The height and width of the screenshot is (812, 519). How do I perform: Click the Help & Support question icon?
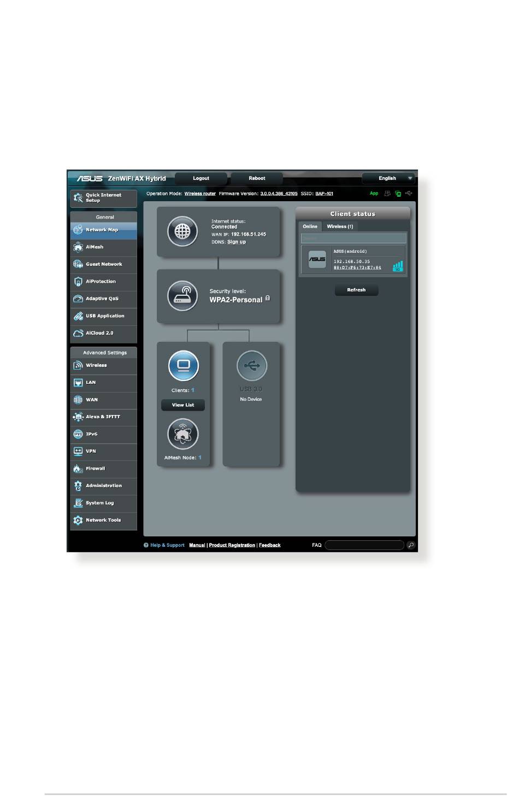[x=146, y=546]
